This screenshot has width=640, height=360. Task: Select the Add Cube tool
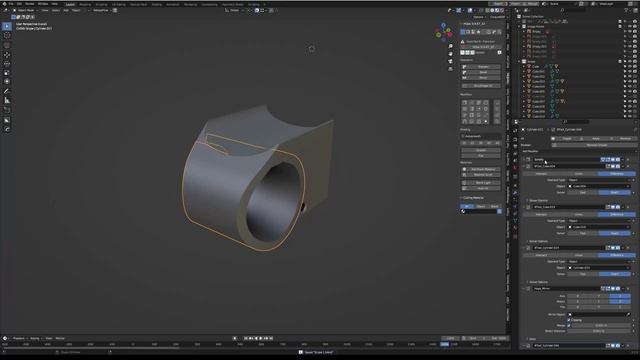(x=7, y=110)
